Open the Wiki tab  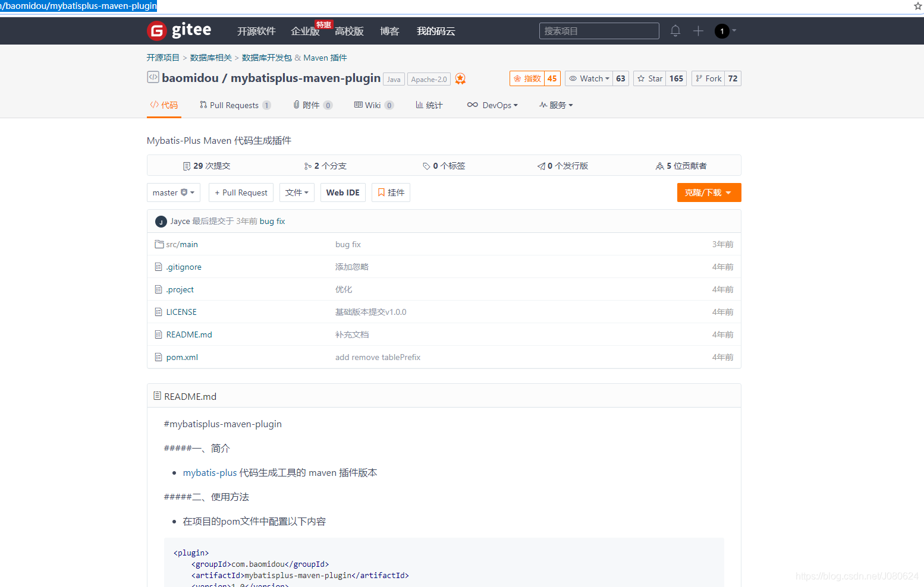click(373, 105)
